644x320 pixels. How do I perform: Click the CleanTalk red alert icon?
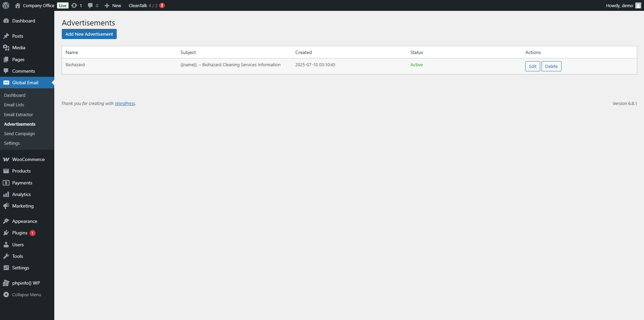(x=162, y=5)
